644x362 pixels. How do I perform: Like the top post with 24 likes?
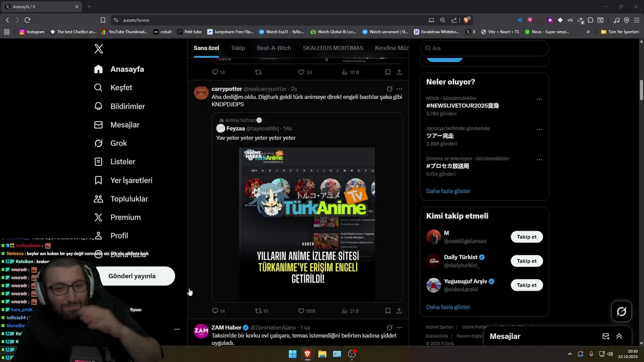coord(305,72)
